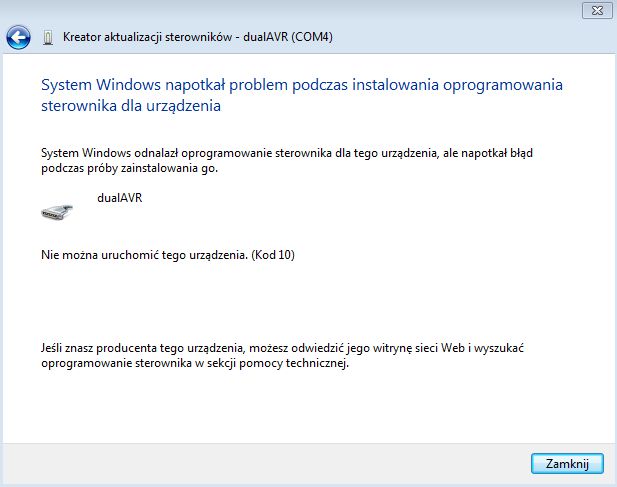Click the blank white area below error message
The width and height of the screenshot is (617, 487).
[x=300, y=300]
